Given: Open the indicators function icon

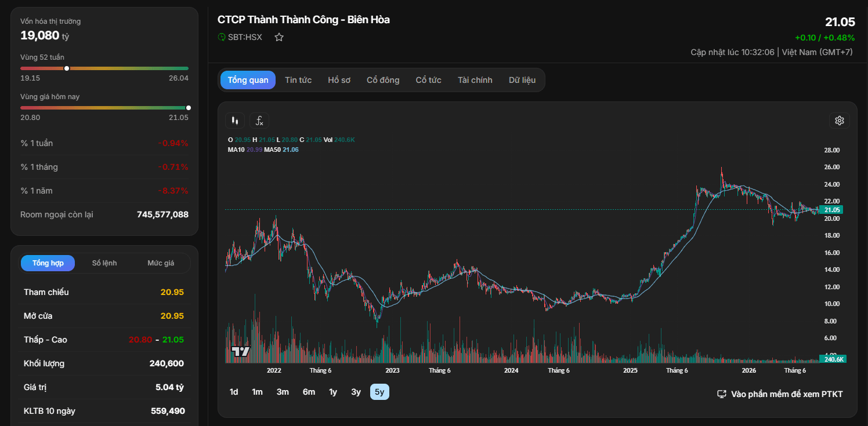Looking at the screenshot, I should pyautogui.click(x=259, y=121).
